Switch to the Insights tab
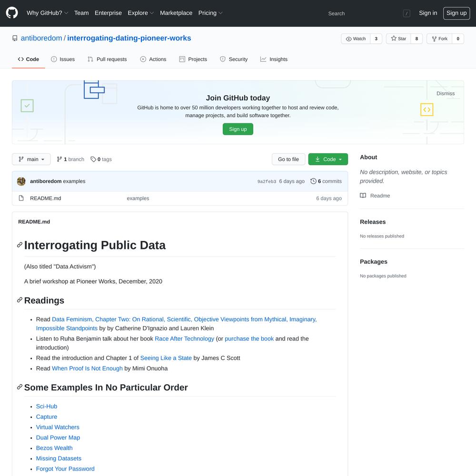Screen dimensions: 476x476 (x=274, y=59)
